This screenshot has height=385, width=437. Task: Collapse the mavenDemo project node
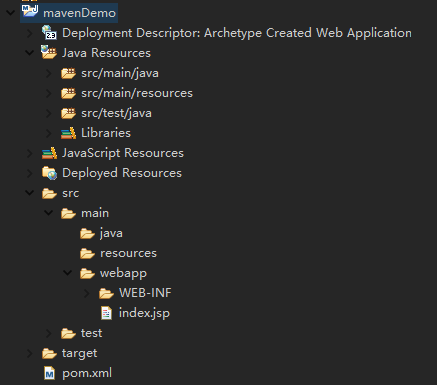point(11,13)
